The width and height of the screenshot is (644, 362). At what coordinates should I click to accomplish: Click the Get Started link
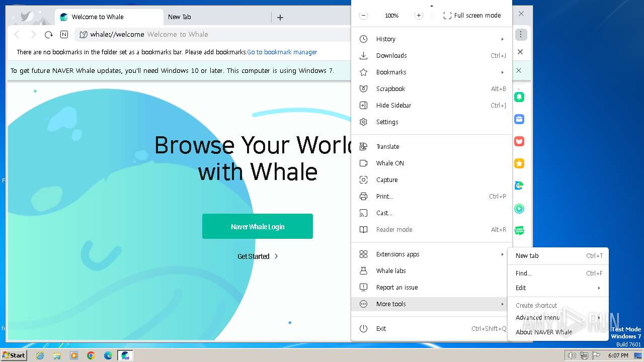pyautogui.click(x=254, y=256)
